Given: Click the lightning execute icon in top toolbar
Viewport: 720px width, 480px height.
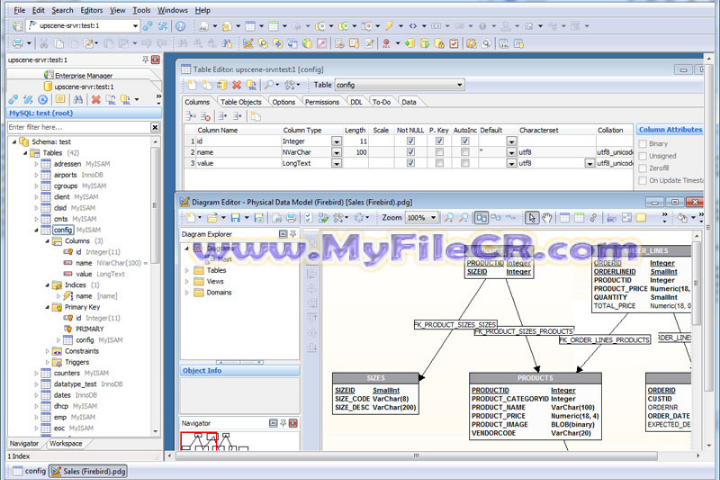Looking at the screenshot, I should [x=389, y=26].
